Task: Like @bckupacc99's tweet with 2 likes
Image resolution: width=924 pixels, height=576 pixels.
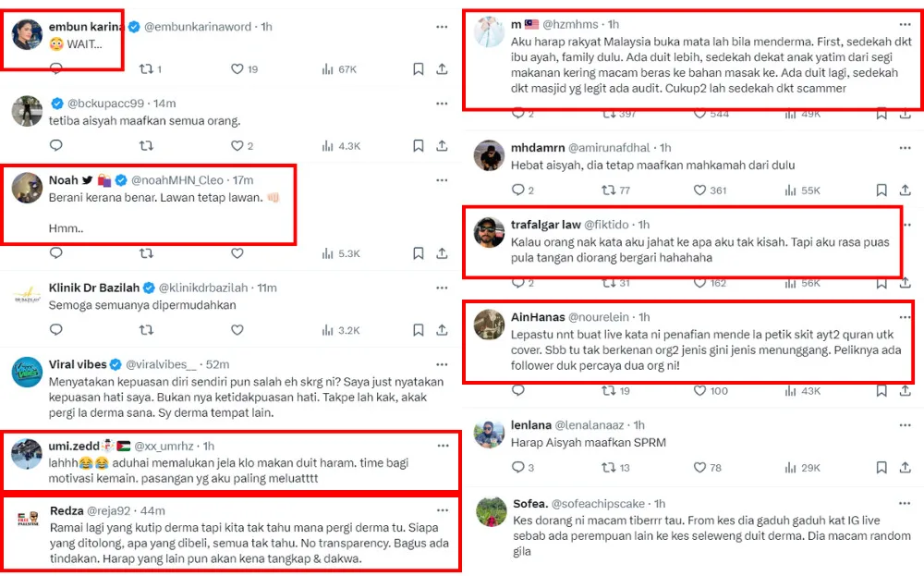Action: click(x=237, y=145)
